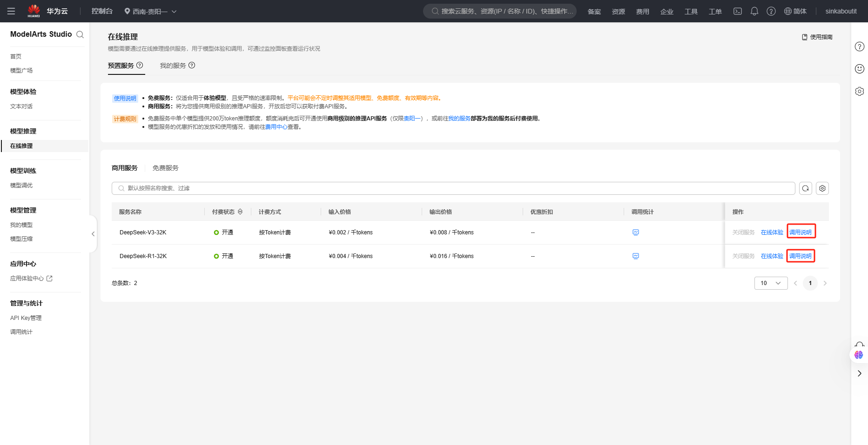Change page size dropdown showing 10
The image size is (868, 445).
[771, 283]
